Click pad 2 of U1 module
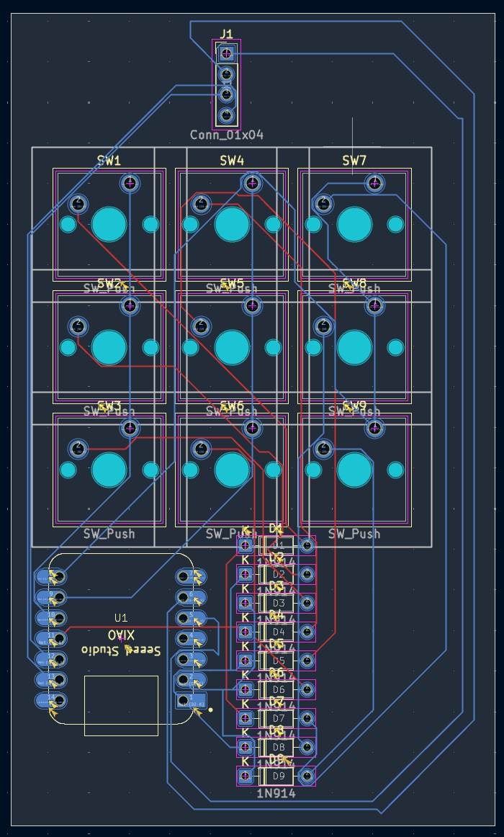 pos(192,679)
